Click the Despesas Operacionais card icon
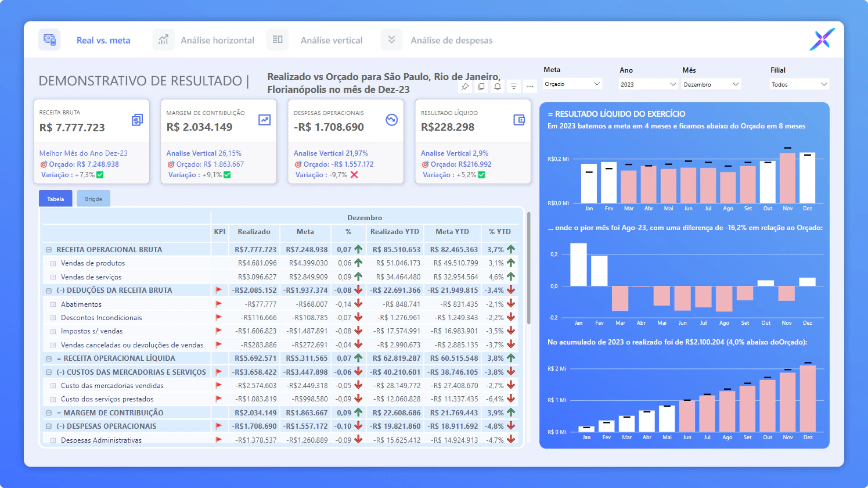The height and width of the screenshot is (488, 868). [391, 120]
